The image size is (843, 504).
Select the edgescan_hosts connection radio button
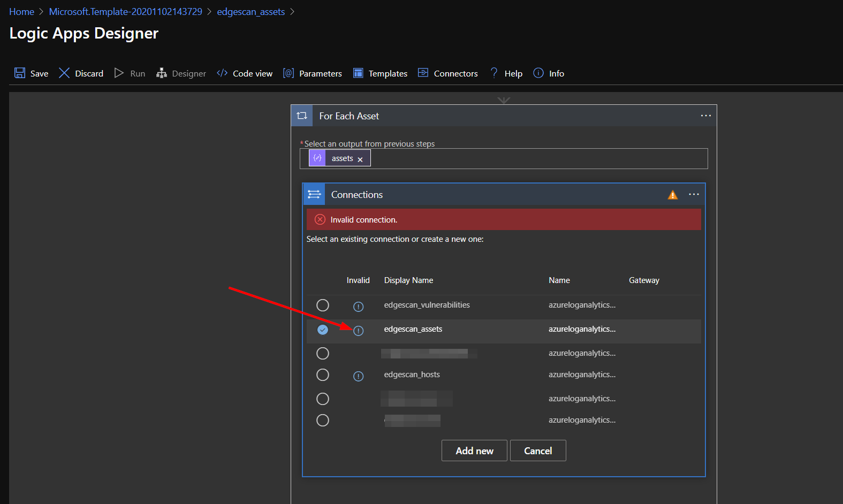point(323,375)
